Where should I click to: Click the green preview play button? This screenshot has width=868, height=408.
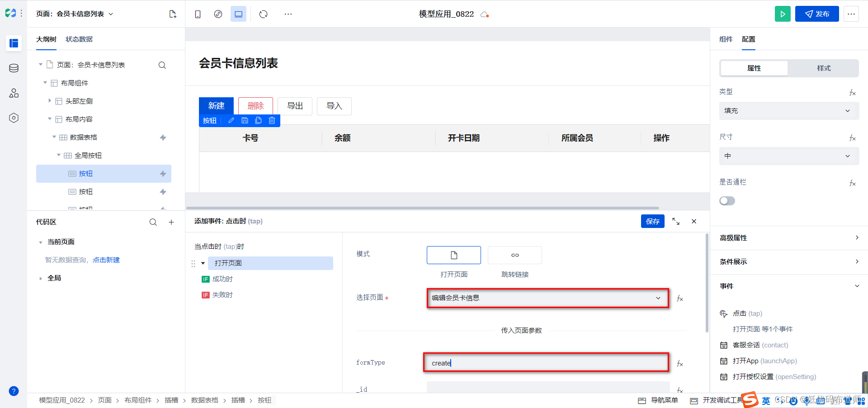(783, 14)
